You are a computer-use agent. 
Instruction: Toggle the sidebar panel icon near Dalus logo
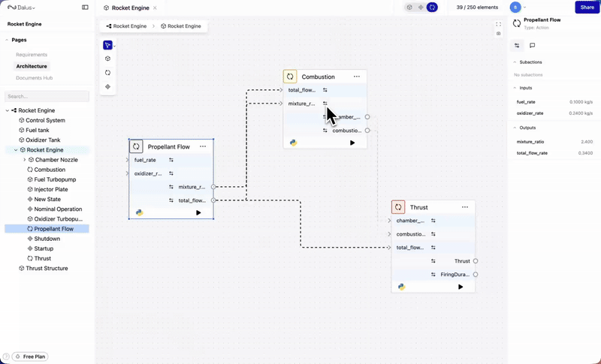85,8
